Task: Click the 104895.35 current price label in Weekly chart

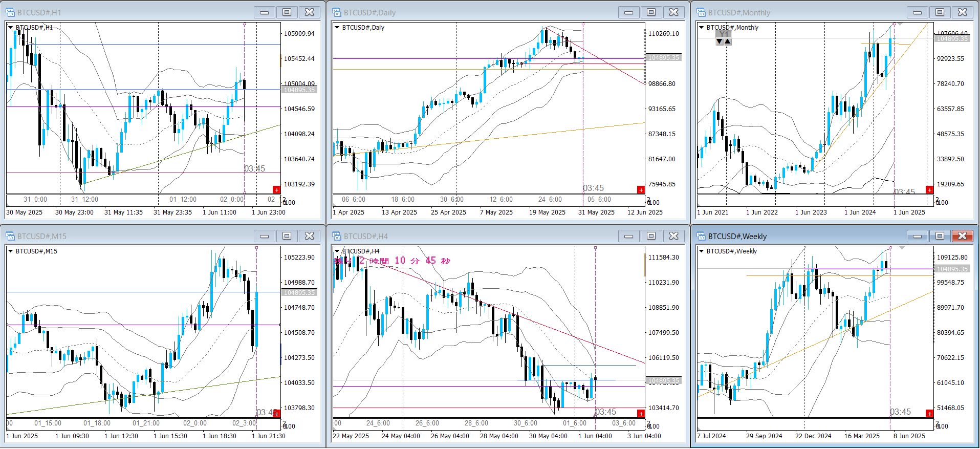Action: [x=952, y=269]
